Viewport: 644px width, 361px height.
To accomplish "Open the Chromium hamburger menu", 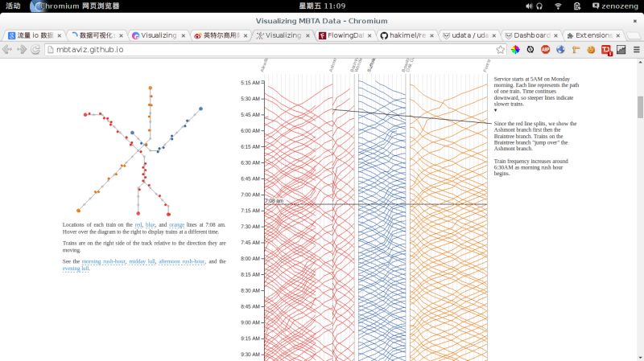I will pyautogui.click(x=637, y=50).
